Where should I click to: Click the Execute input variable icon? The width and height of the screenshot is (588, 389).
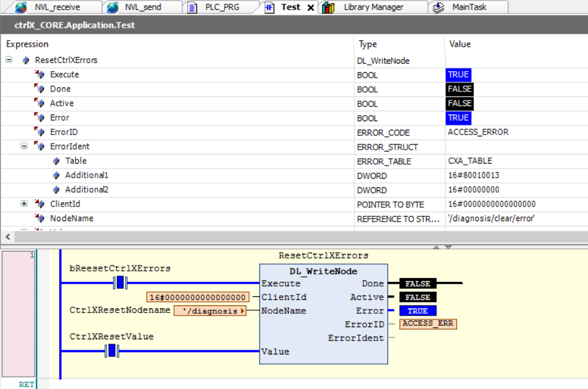pos(39,75)
